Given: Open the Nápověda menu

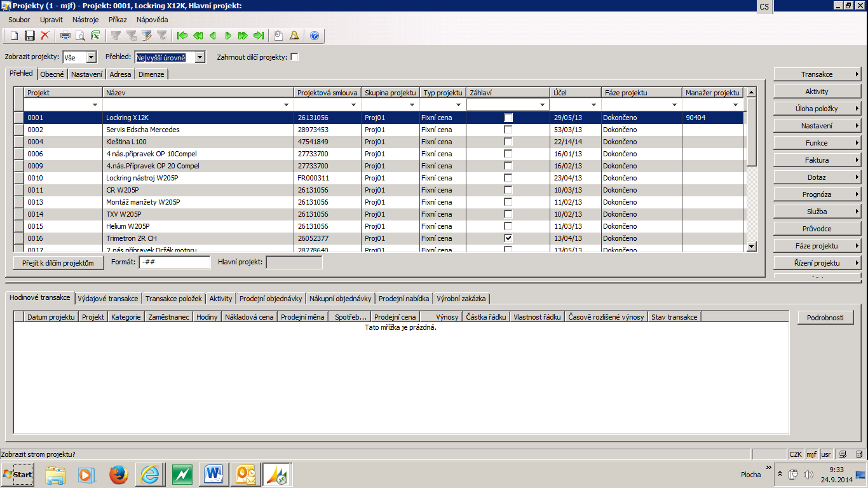Looking at the screenshot, I should [153, 20].
